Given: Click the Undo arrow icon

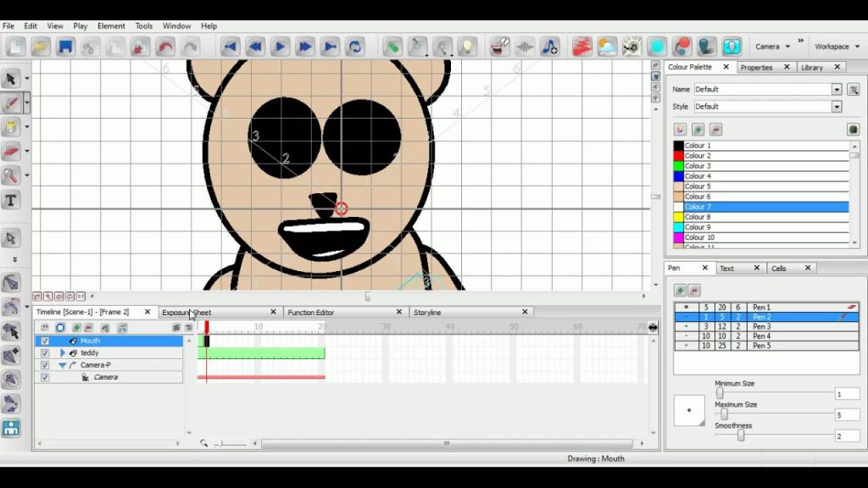Looking at the screenshot, I should pos(165,47).
